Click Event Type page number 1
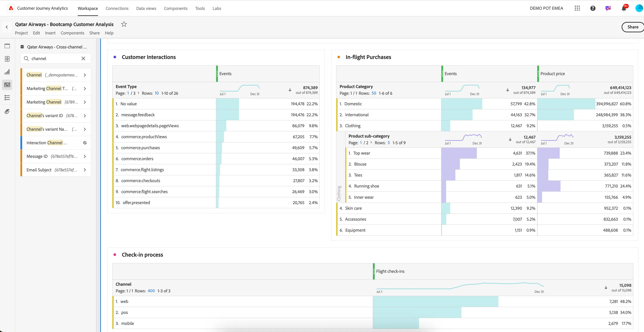 pos(128,93)
